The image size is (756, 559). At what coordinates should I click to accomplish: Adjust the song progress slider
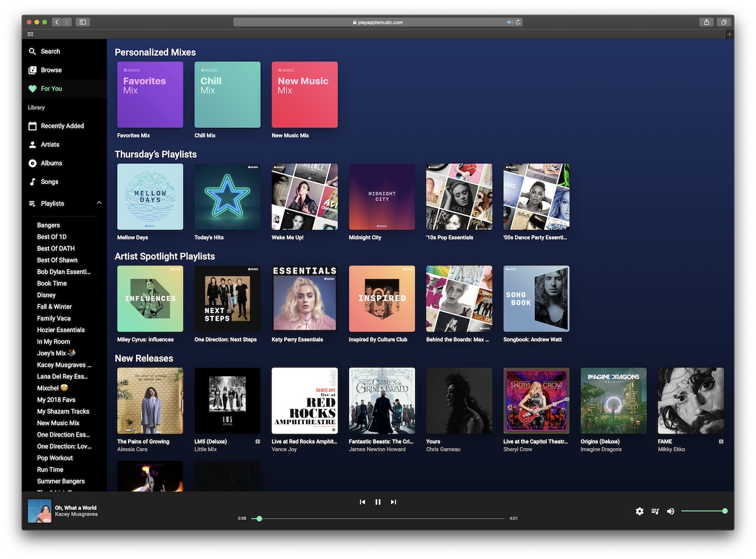coord(378,519)
